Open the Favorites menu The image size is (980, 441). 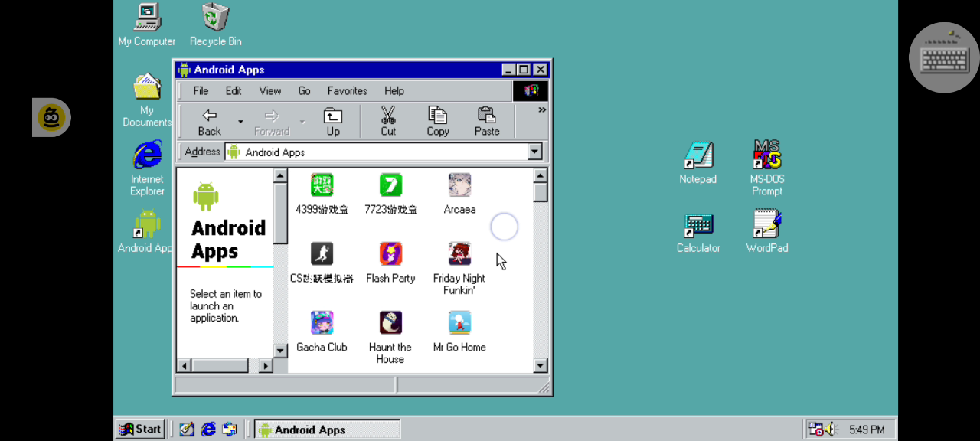347,90
